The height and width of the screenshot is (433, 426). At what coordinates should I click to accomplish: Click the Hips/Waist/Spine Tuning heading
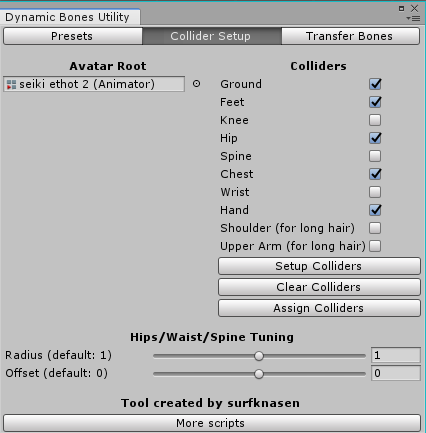click(x=212, y=337)
